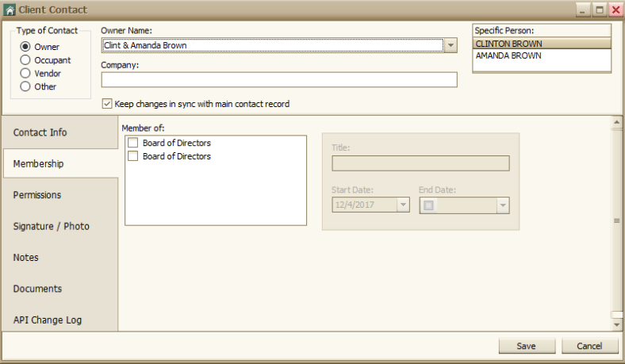Choose the Vendor radio option
Image resolution: width=625 pixels, height=364 pixels.
25,74
